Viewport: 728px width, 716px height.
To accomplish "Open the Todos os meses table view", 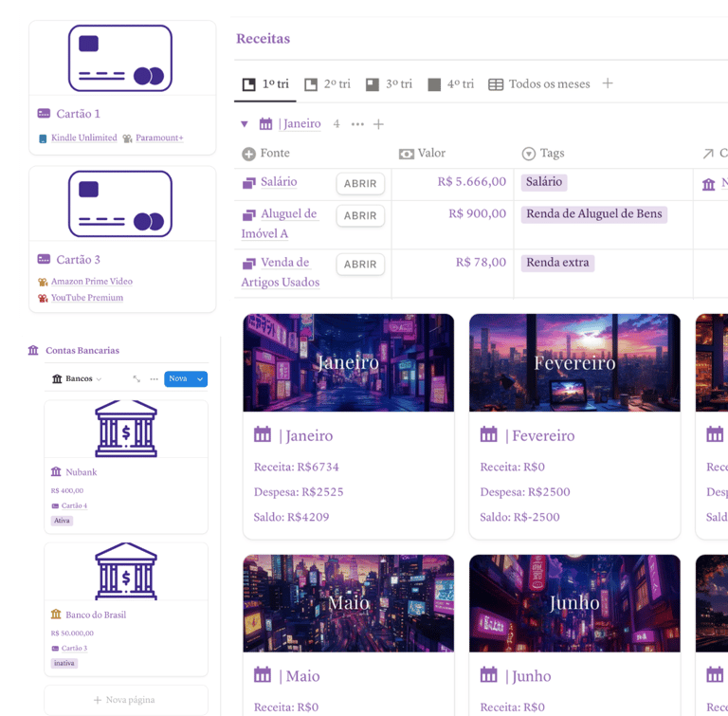I will tap(539, 84).
